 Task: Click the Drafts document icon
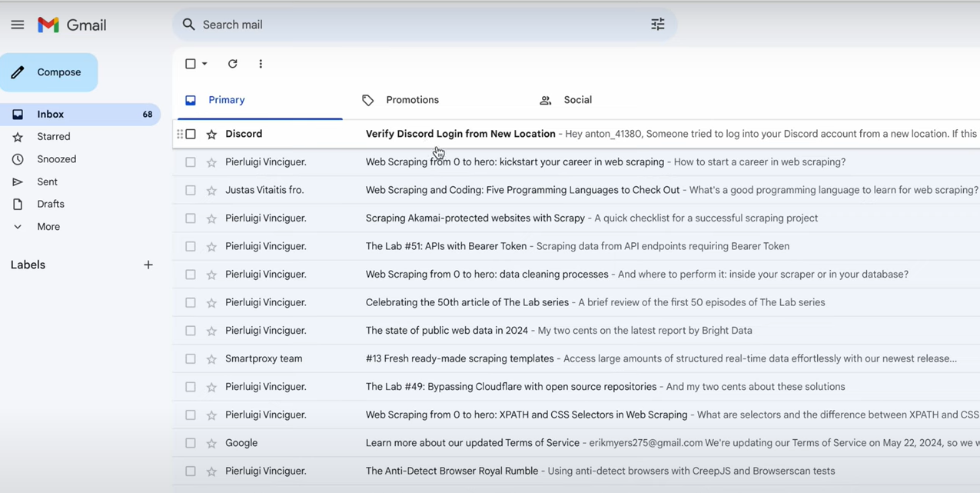tap(18, 204)
